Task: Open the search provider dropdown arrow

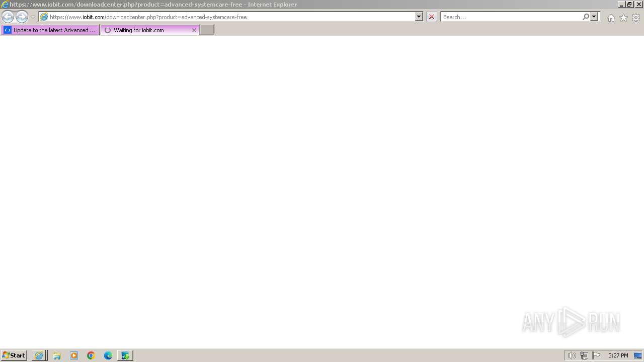Action: click(594, 17)
